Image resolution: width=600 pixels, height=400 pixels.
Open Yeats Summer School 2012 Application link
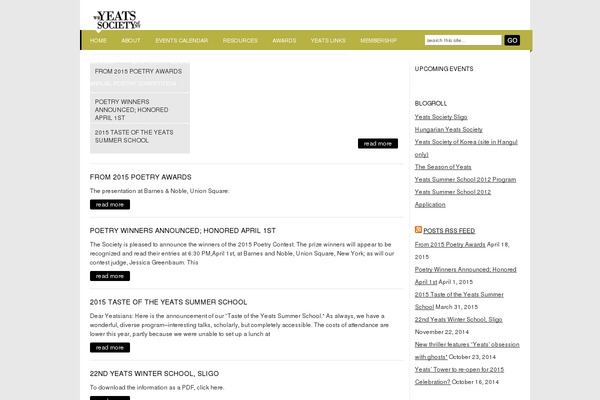453,198
